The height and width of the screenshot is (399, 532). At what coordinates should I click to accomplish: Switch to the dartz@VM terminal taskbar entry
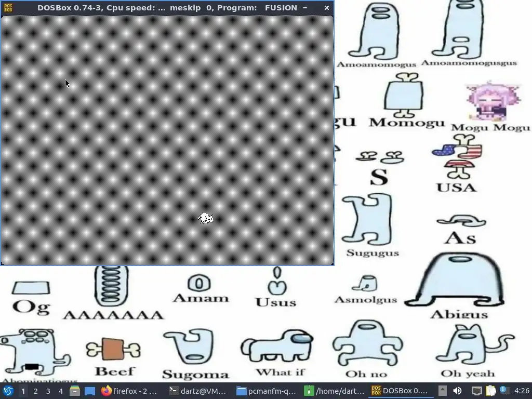tap(198, 391)
